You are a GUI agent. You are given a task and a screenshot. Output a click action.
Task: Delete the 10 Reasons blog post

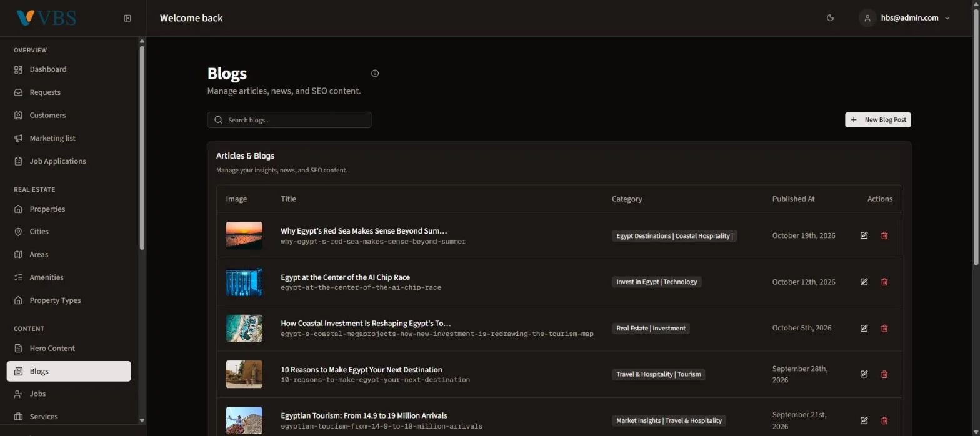(884, 374)
